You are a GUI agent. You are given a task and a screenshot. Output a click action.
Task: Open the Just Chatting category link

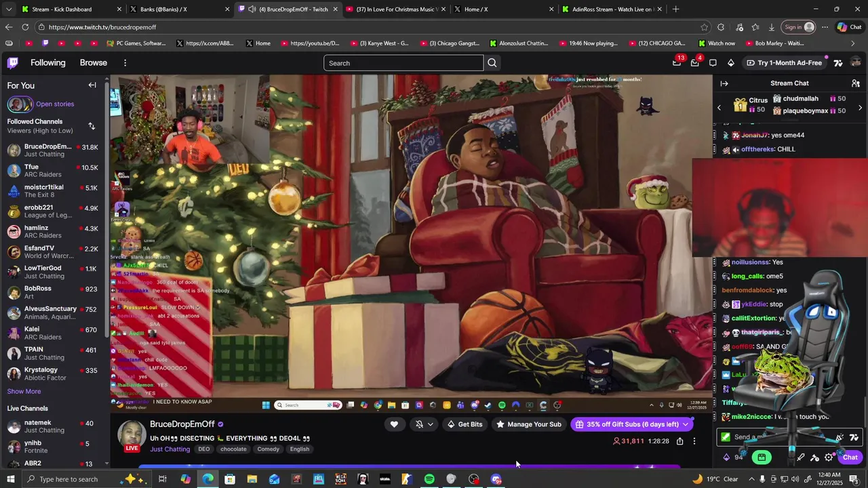point(170,449)
